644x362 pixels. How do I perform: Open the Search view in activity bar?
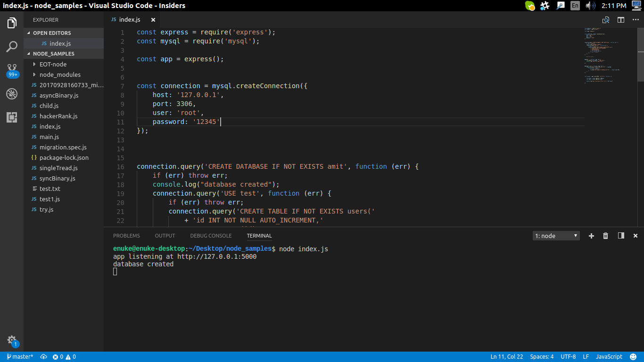[12, 47]
